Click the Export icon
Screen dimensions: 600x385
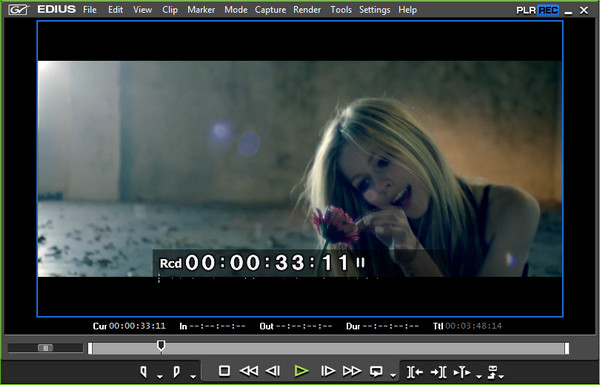(492, 372)
